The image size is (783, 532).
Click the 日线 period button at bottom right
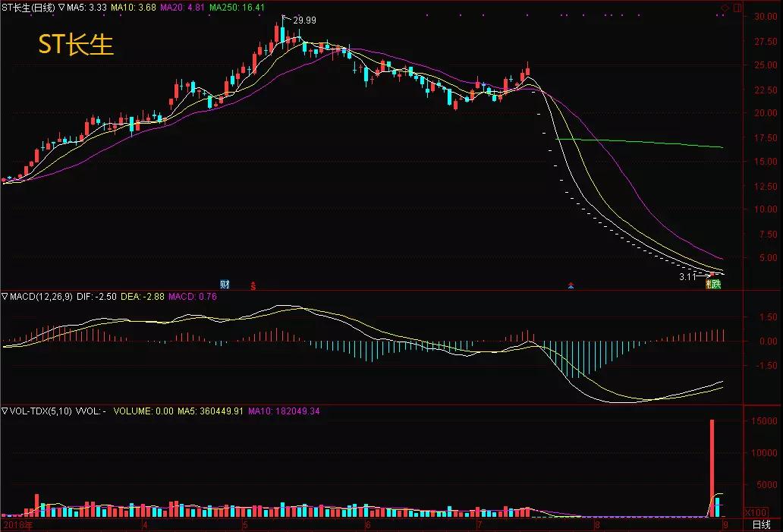[761, 525]
